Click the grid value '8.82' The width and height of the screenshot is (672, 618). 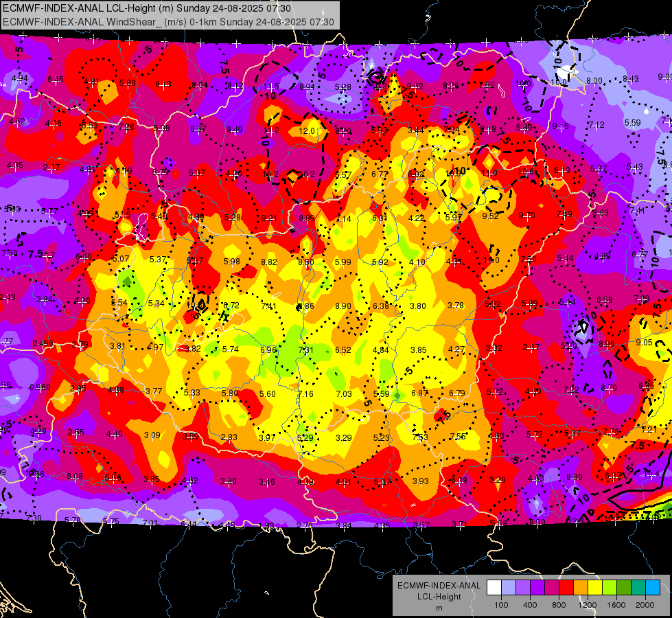pos(268,262)
